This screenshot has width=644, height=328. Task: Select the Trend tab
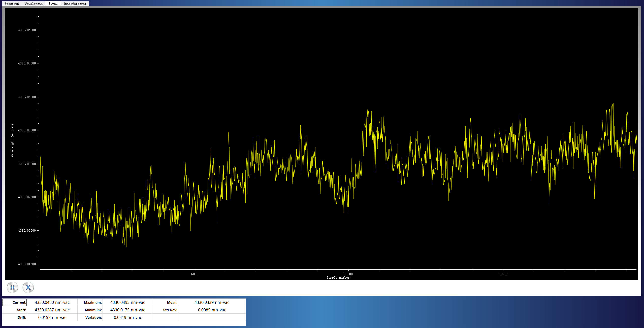pos(53,3)
